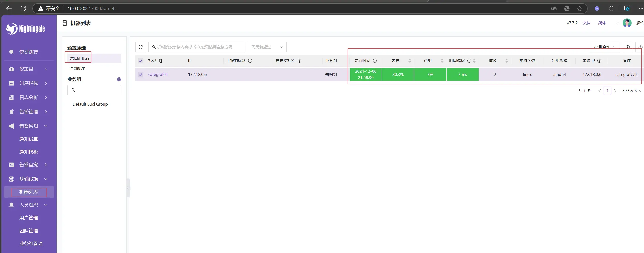This screenshot has width=644, height=253.
Task: Select 全部机器 preset filter
Action: coord(78,69)
